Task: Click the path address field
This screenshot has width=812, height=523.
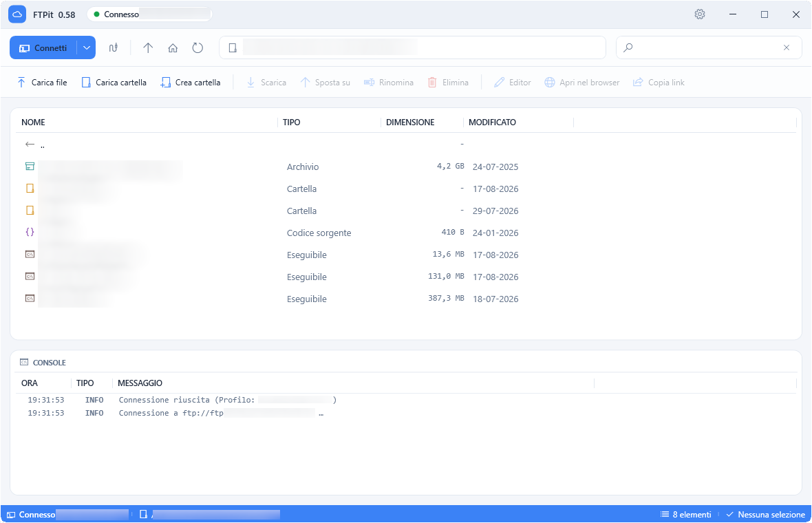Action: (x=412, y=47)
